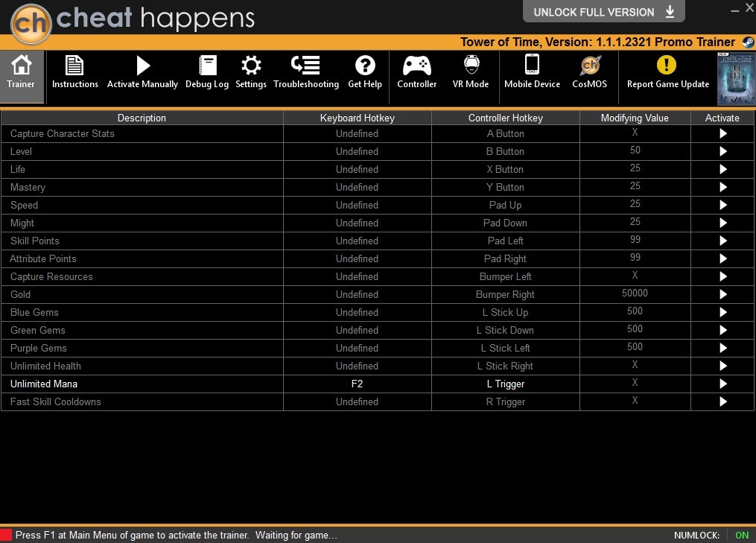Click the Activate Manually play icon
Screen dimensions: 756x543
[143, 66]
